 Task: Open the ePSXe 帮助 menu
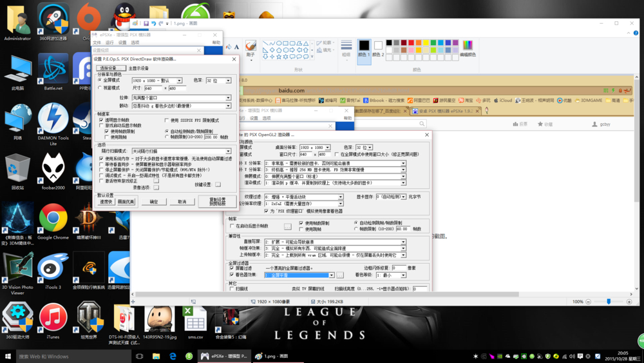click(216, 43)
